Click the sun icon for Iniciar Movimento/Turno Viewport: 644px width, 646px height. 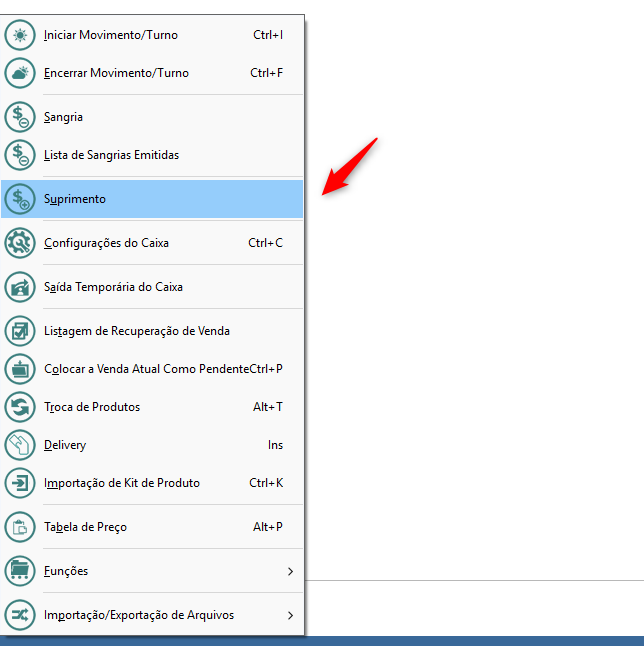[x=20, y=35]
